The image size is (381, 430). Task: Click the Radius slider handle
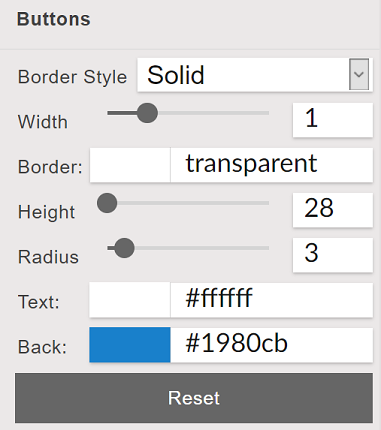point(124,248)
